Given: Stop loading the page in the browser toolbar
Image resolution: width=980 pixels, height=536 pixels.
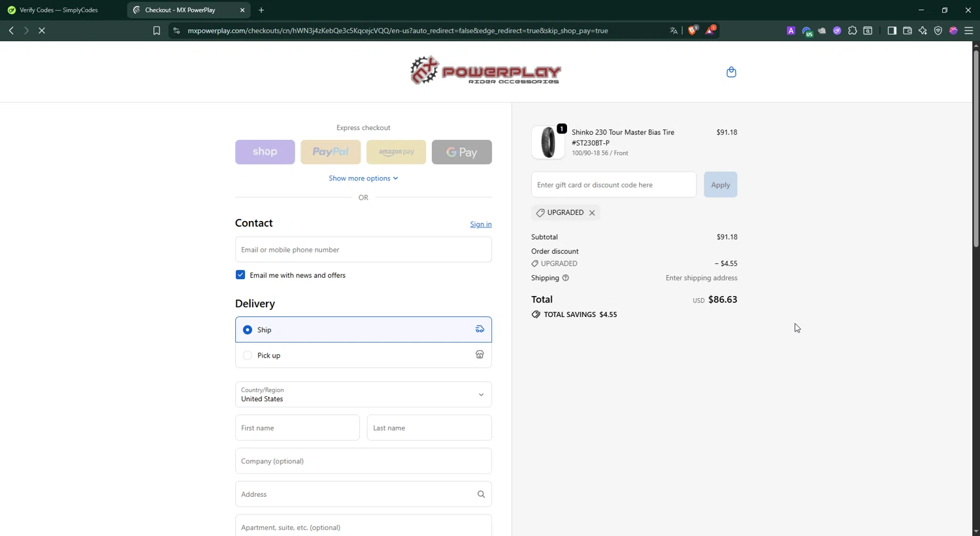Looking at the screenshot, I should click(42, 31).
